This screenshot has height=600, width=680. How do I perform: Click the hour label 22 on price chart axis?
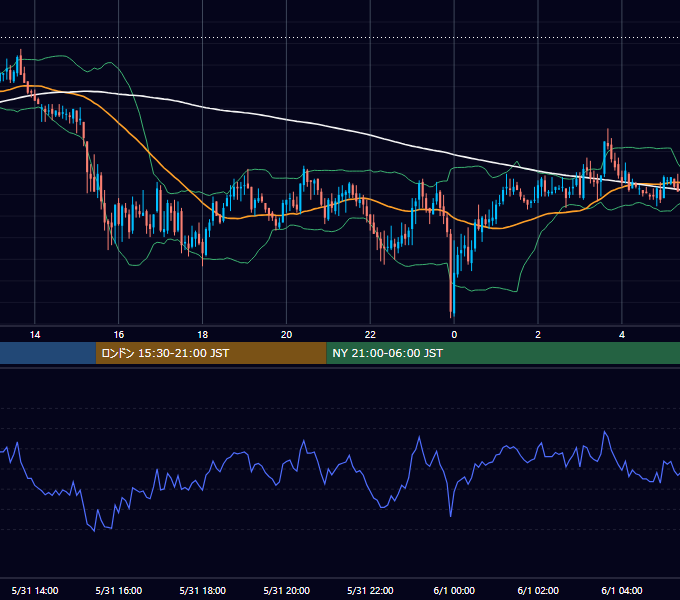coord(370,335)
